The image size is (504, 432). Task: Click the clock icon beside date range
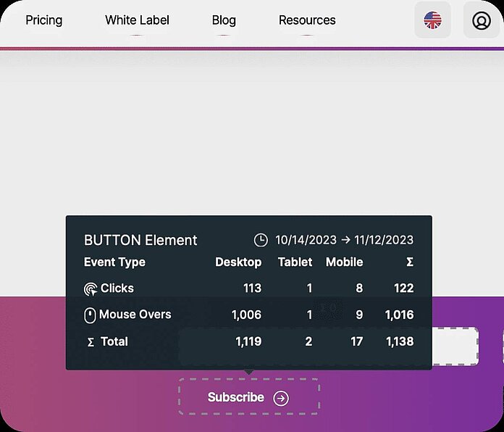click(261, 240)
